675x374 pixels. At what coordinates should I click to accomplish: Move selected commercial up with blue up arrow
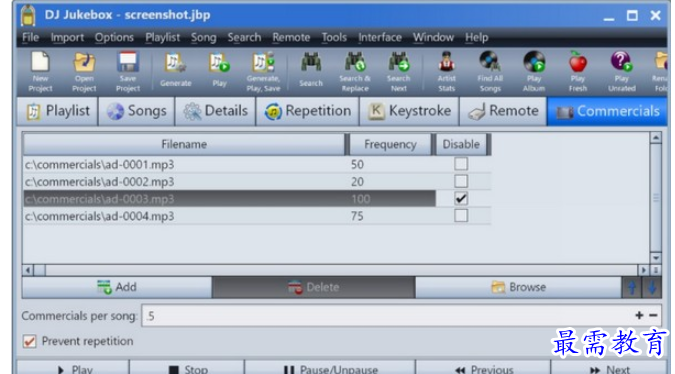point(632,287)
